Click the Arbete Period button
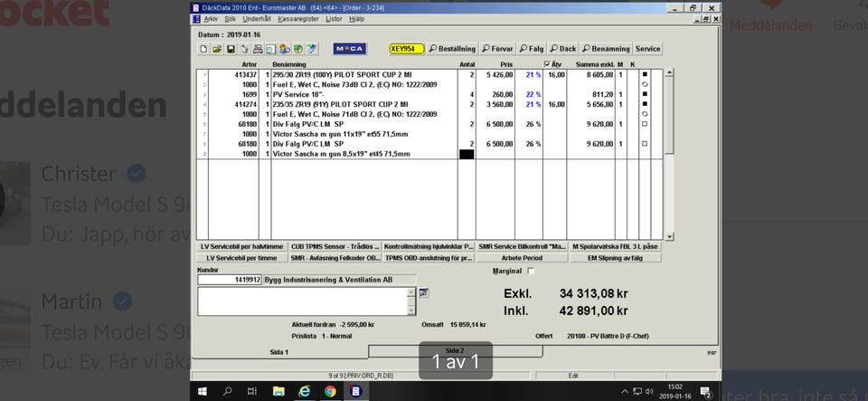This screenshot has width=868, height=401. tap(522, 258)
